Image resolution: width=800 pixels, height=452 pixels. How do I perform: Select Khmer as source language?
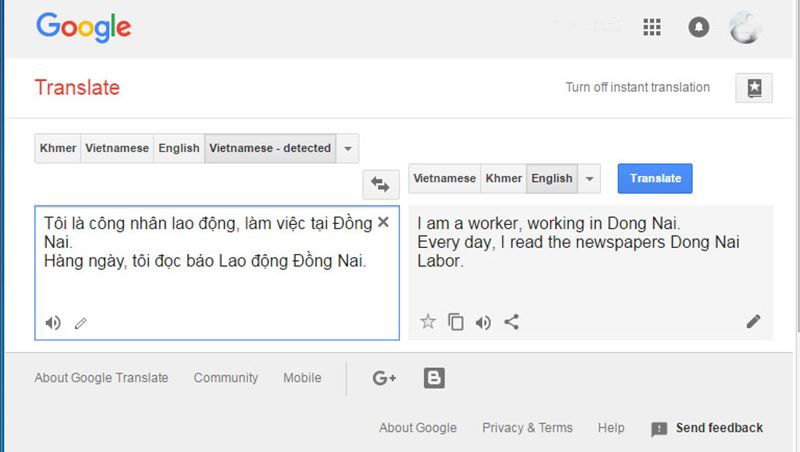coord(58,148)
